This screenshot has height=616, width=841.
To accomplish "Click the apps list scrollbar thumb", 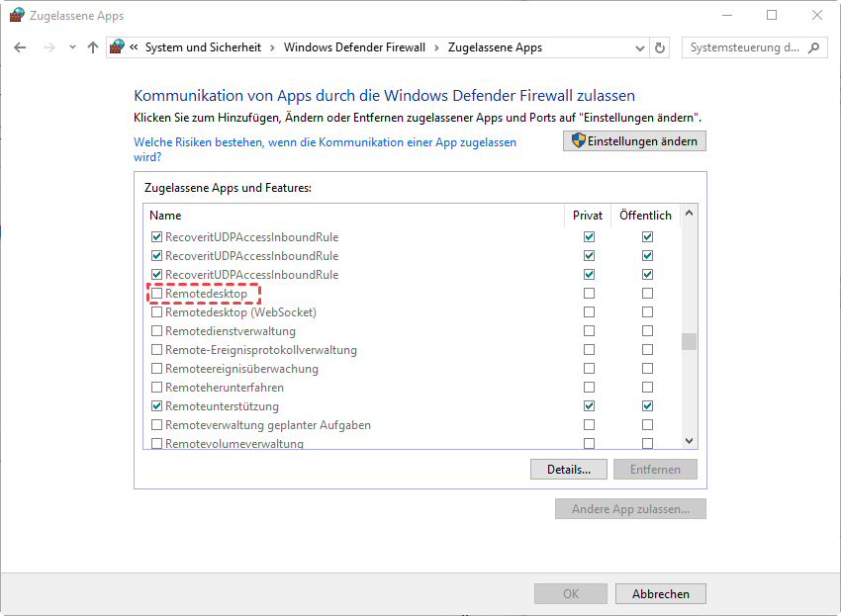I will point(690,341).
